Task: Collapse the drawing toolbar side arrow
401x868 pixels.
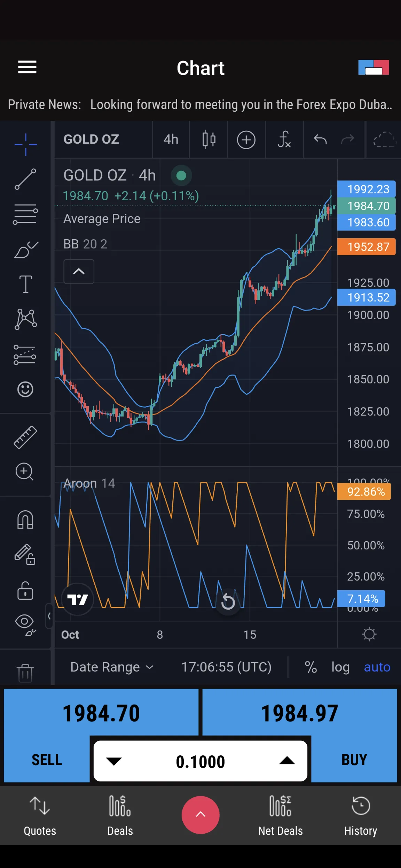Action: pos(49,616)
